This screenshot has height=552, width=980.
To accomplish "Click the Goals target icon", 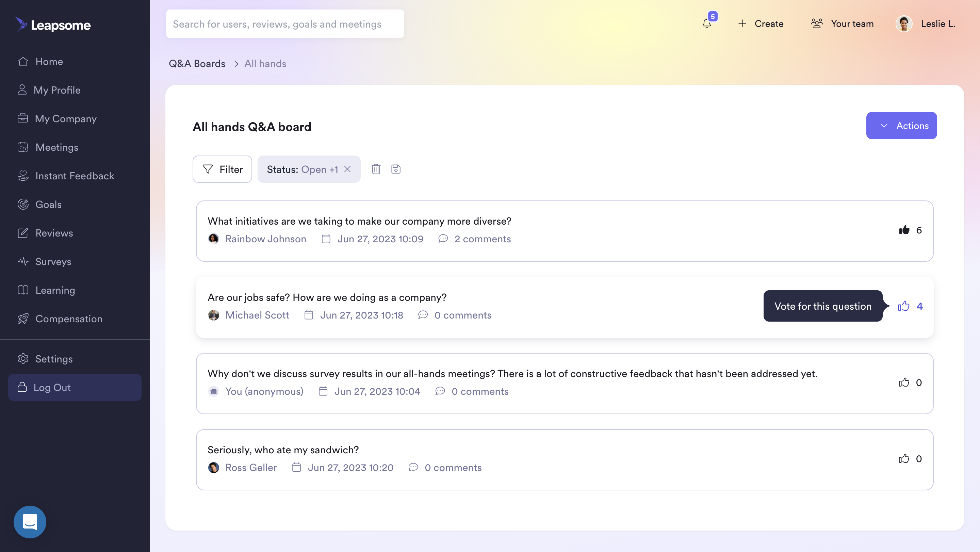I will 23,204.
